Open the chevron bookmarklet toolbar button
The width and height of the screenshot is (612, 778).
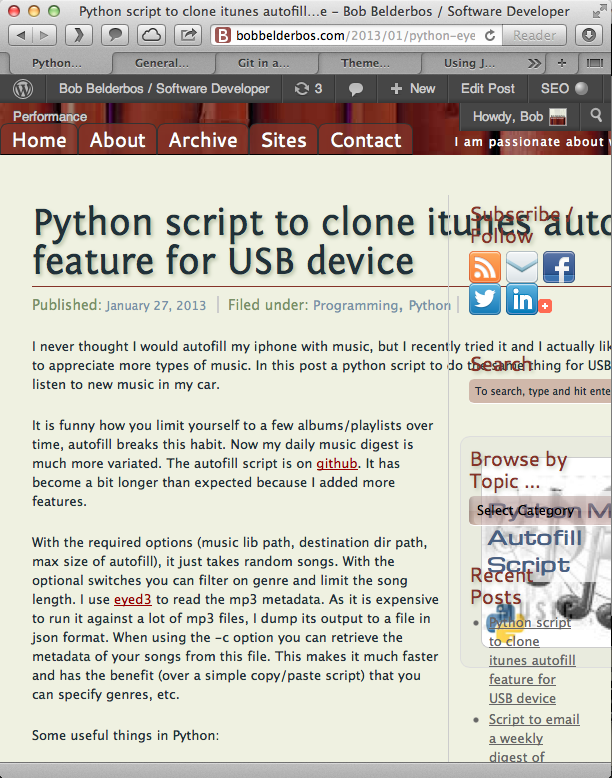79,35
